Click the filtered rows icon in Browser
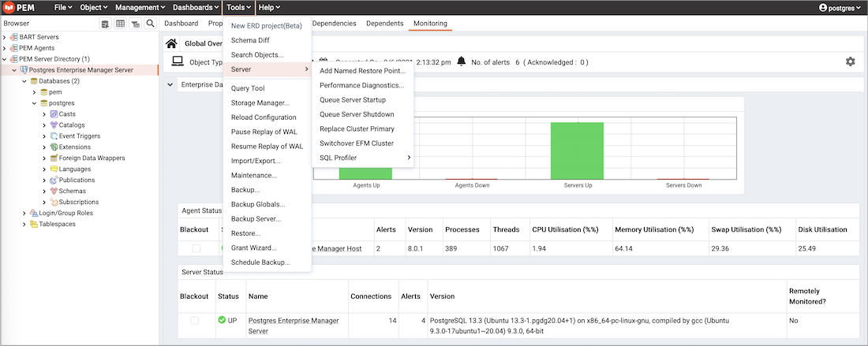 coord(135,23)
